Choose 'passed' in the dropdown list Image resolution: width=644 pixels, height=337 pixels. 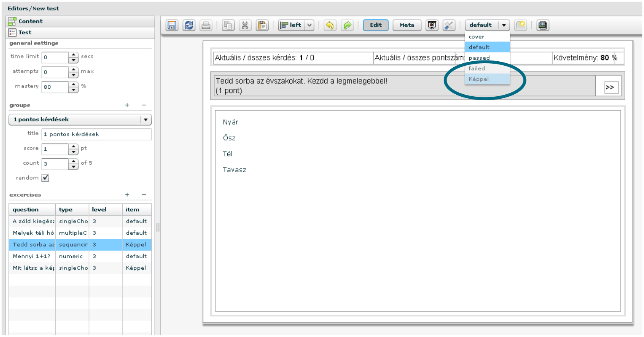pos(479,58)
